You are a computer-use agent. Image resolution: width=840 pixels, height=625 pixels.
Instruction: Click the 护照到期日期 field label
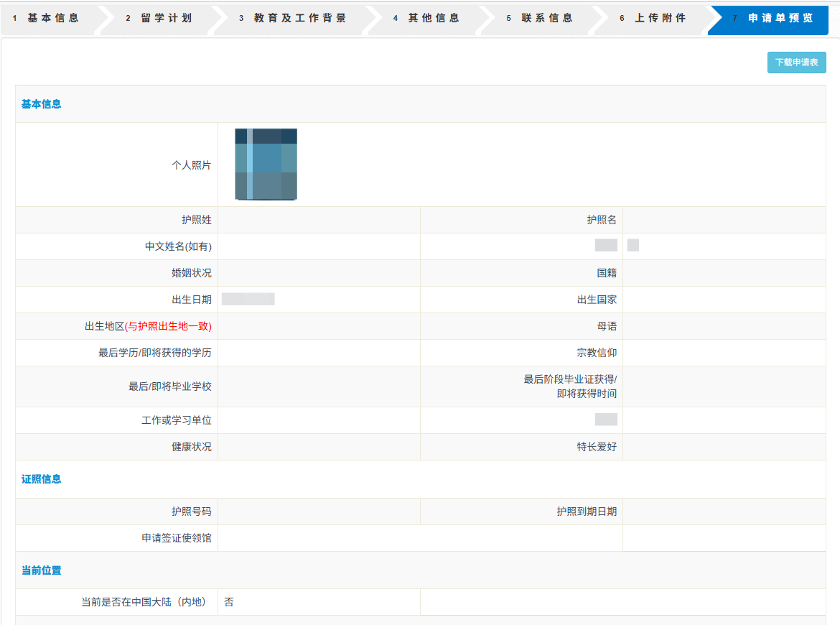coord(587,511)
